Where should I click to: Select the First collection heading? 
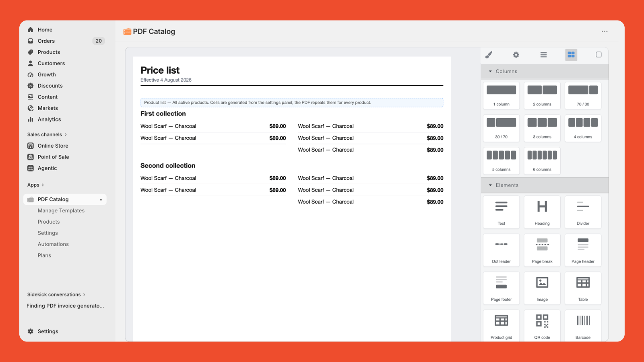(x=163, y=114)
